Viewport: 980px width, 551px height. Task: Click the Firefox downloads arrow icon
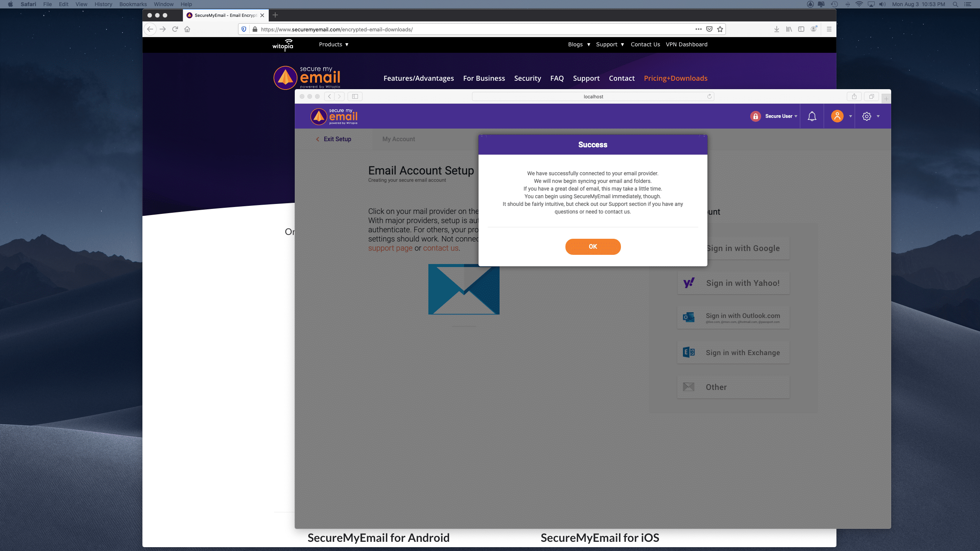coord(776,29)
